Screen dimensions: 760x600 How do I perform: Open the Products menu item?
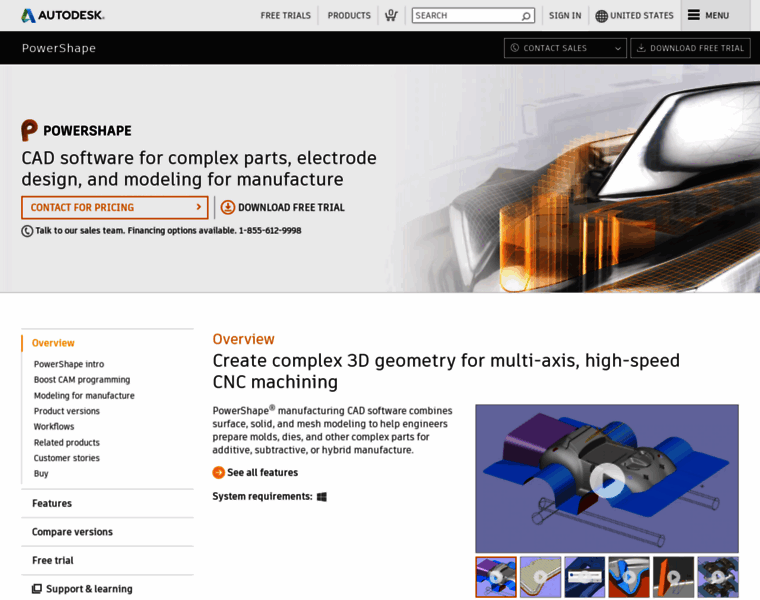349,16
